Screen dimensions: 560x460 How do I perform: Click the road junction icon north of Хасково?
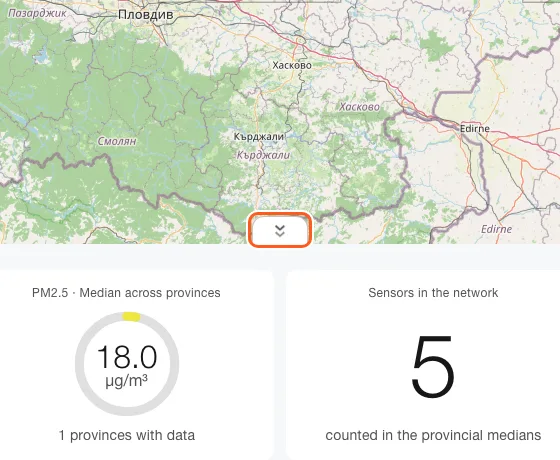300,41
